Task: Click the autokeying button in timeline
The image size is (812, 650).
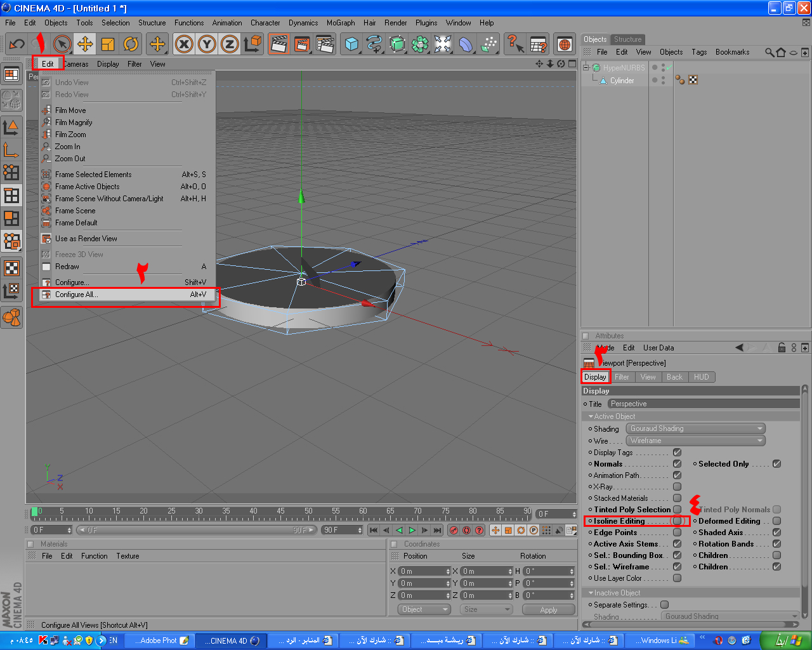Action: 466,530
